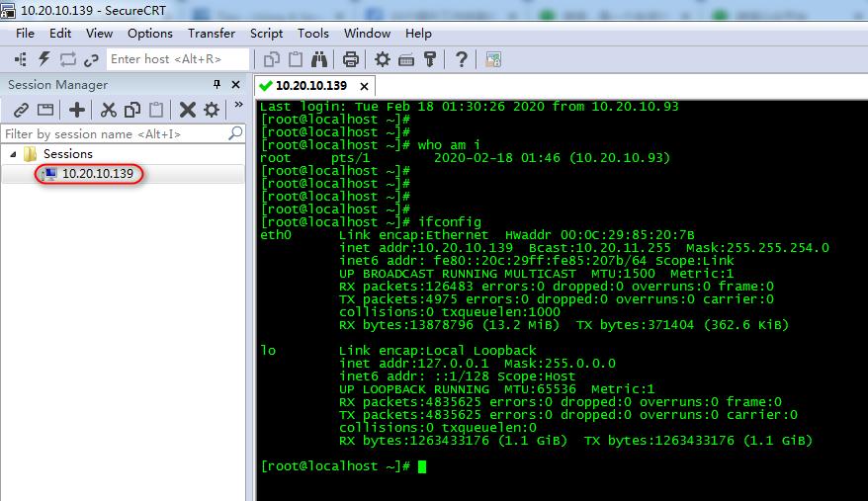Open the Script menu

click(266, 34)
